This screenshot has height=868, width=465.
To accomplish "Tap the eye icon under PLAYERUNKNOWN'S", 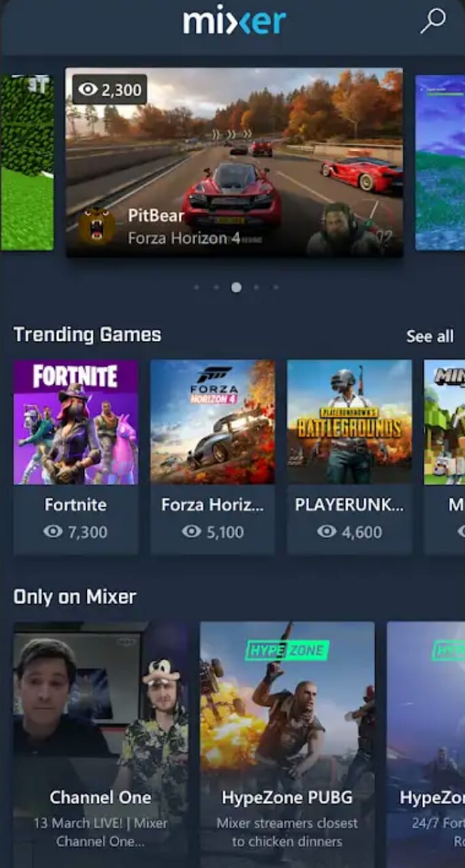I will (x=327, y=532).
